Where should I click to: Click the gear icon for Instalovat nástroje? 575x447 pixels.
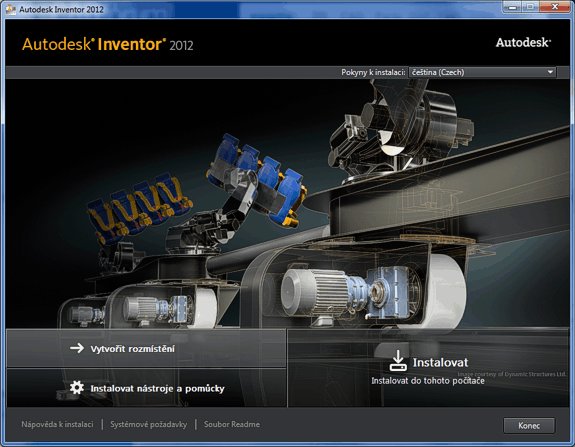pyautogui.click(x=77, y=388)
